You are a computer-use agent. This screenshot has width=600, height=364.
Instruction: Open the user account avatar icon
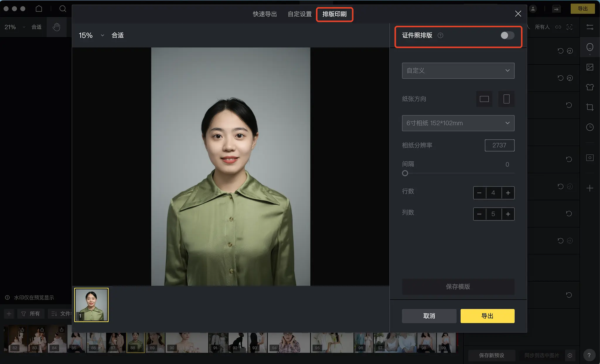point(533,9)
